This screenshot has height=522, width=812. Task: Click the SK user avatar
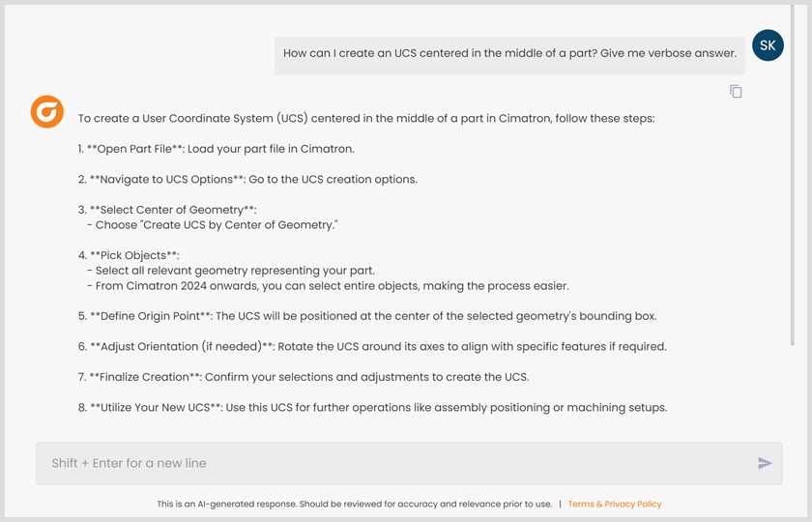768,45
